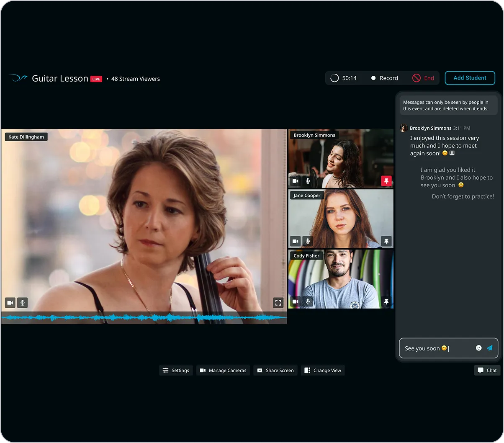Expand main video to fullscreen
Image resolution: width=504 pixels, height=443 pixels.
(278, 302)
